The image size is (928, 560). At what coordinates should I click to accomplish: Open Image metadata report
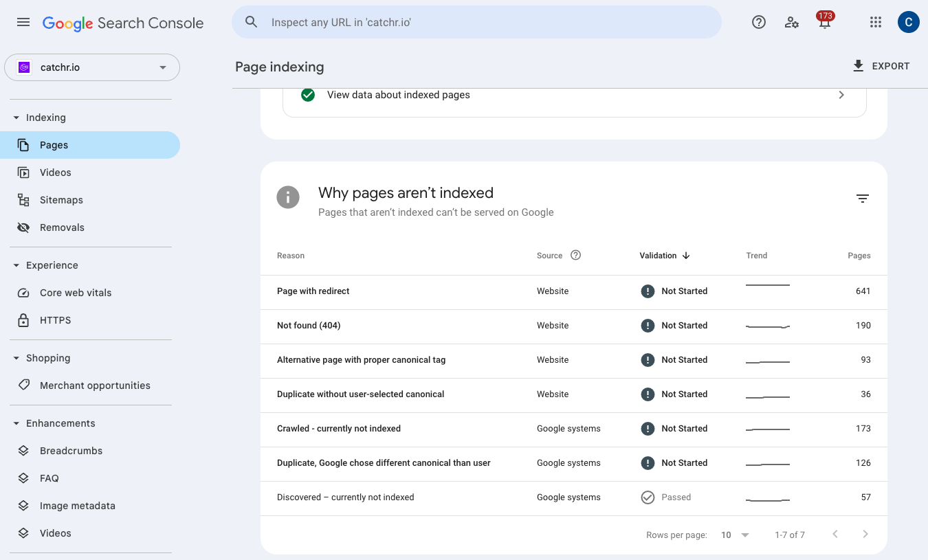point(90,506)
